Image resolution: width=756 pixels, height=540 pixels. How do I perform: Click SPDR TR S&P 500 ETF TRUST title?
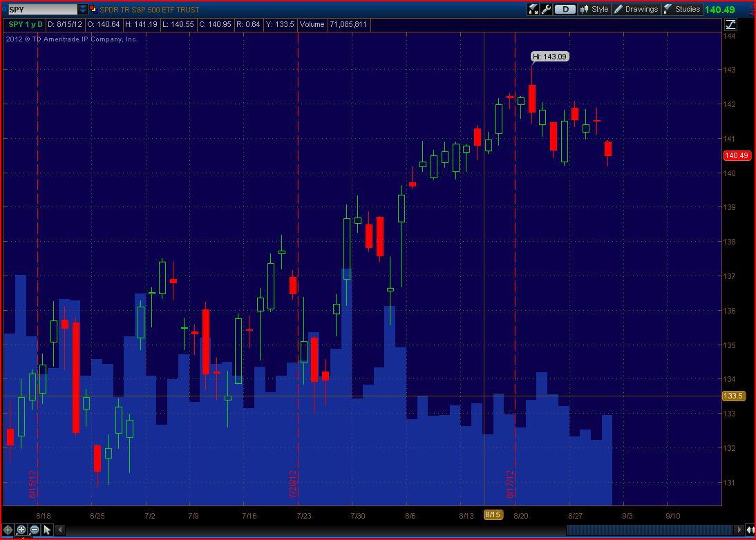click(x=149, y=10)
